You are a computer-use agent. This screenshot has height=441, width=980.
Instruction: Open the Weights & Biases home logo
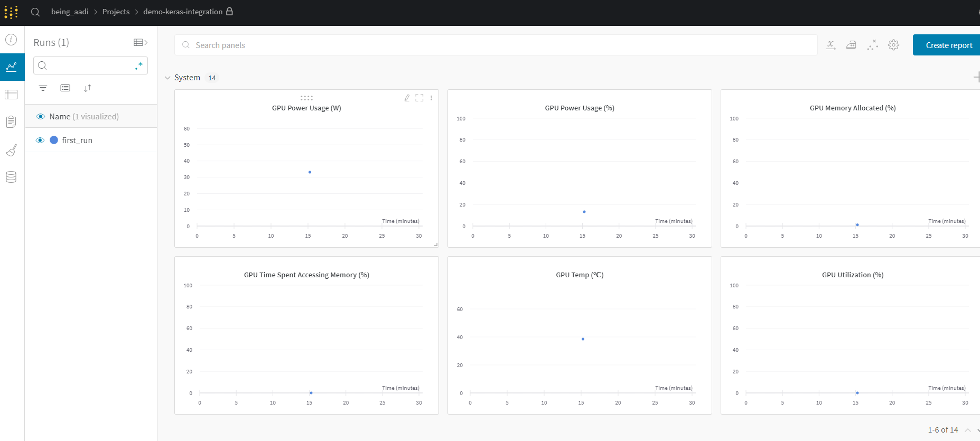11,12
